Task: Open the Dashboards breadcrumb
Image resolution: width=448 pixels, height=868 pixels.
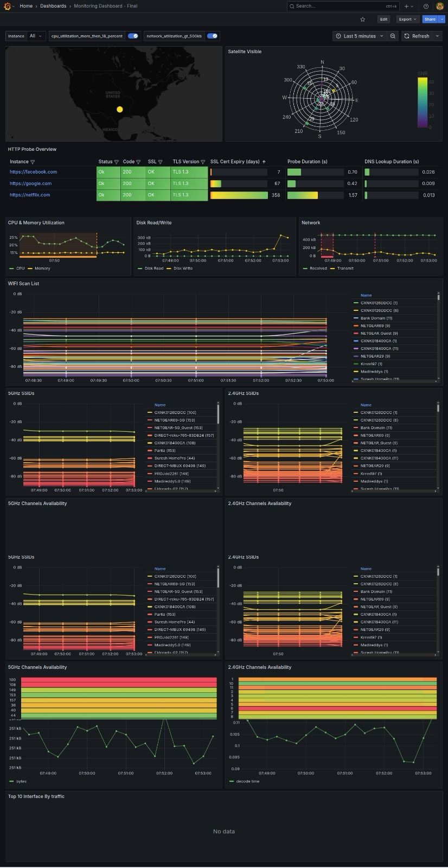Action: 53,6
